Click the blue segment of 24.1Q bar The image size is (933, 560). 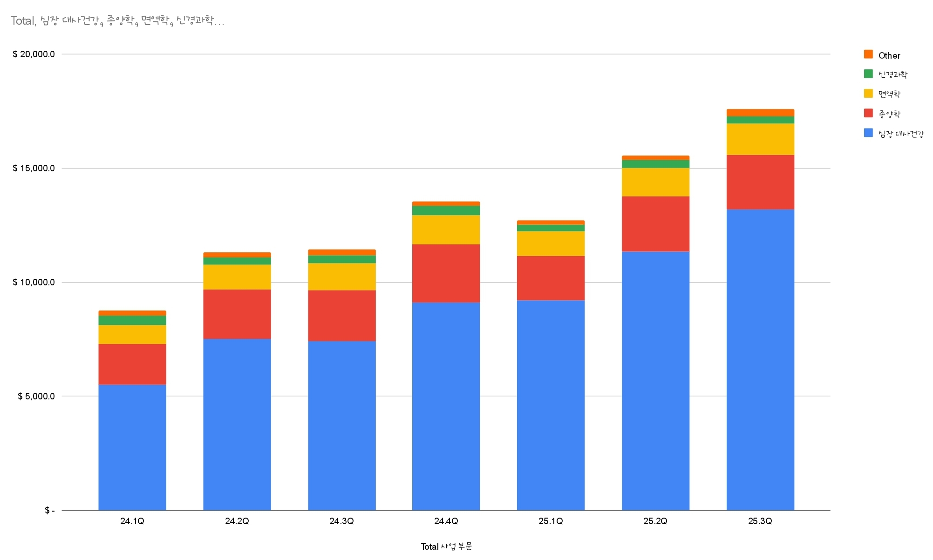132,447
